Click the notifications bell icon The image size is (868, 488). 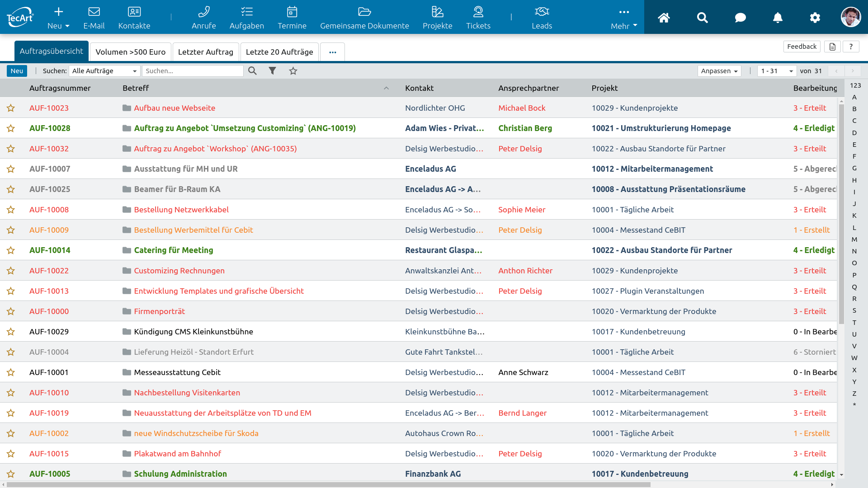point(778,18)
